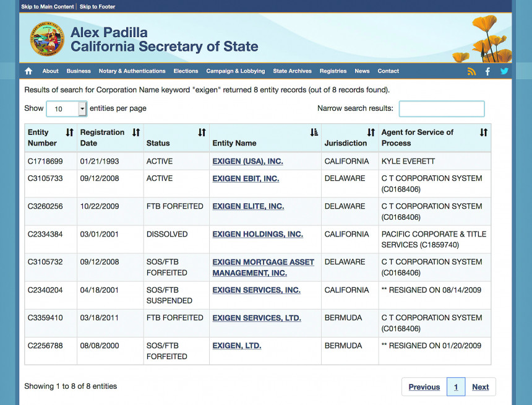Image resolution: width=532 pixels, height=405 pixels.
Task: Click the Home icon in navigation bar
Action: point(28,71)
